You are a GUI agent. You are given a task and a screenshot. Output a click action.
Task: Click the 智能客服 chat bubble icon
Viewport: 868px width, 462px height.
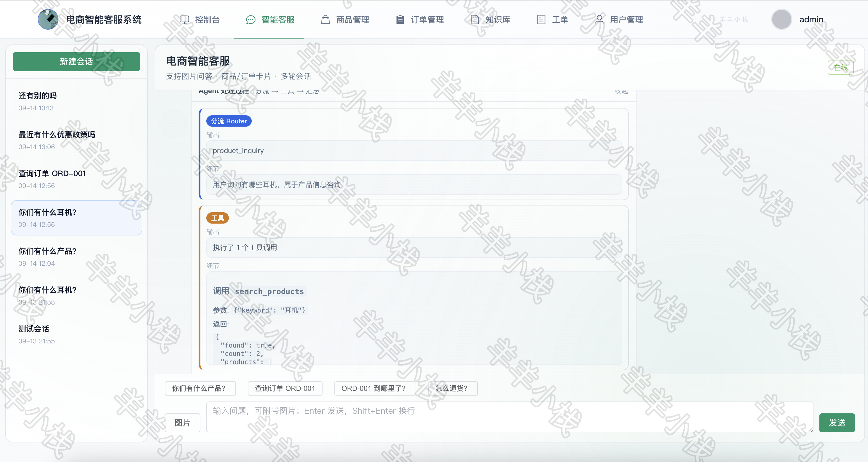coord(251,20)
